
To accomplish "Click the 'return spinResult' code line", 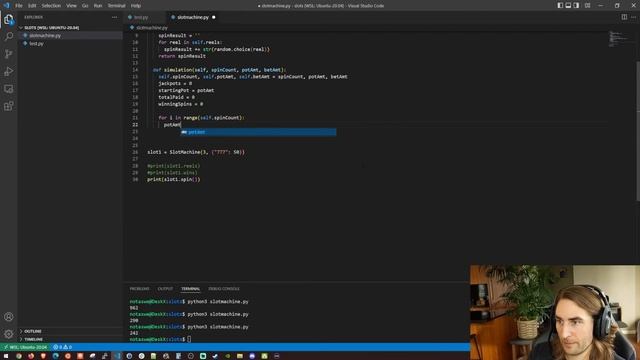I will click(x=182, y=56).
